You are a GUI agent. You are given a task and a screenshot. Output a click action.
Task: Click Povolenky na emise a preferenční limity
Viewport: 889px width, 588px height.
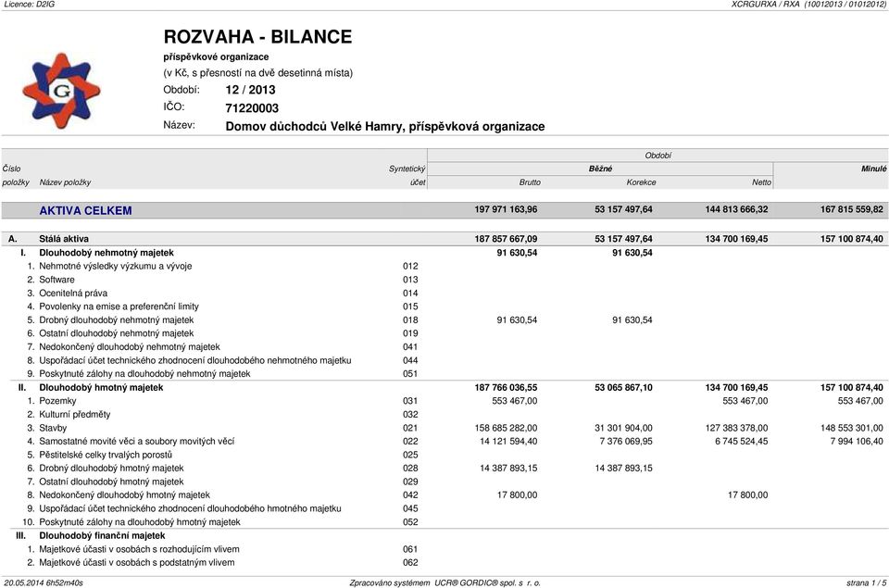pyautogui.click(x=119, y=307)
